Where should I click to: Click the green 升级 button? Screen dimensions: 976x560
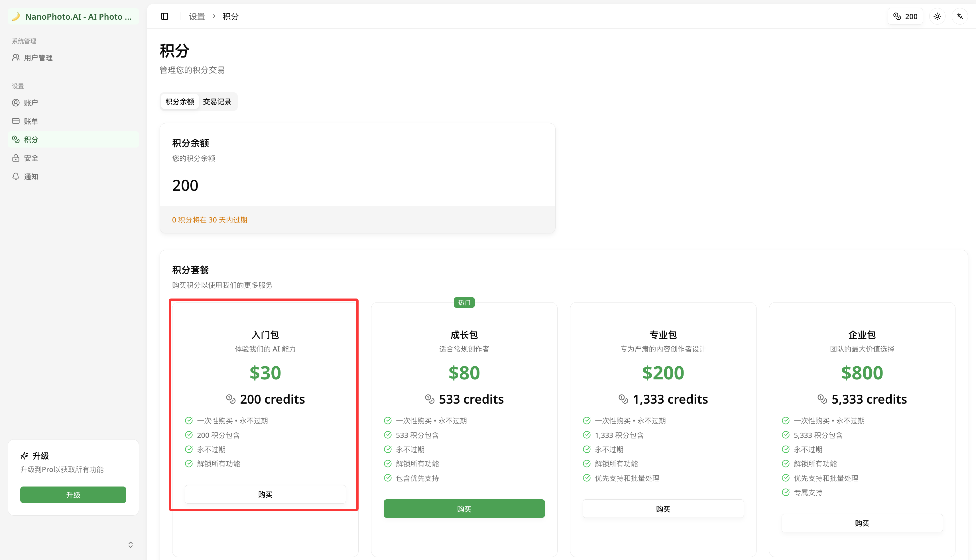[x=73, y=495]
